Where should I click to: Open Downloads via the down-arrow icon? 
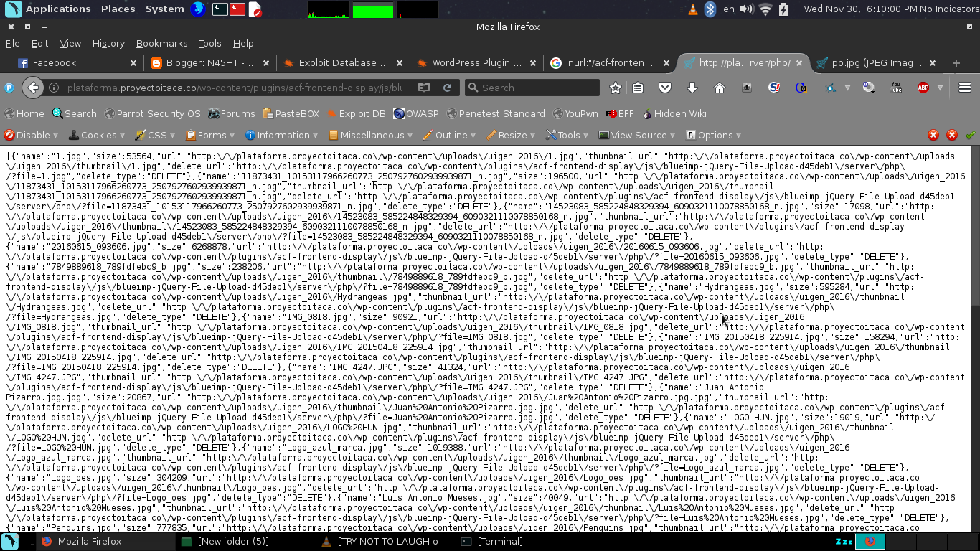click(x=691, y=87)
